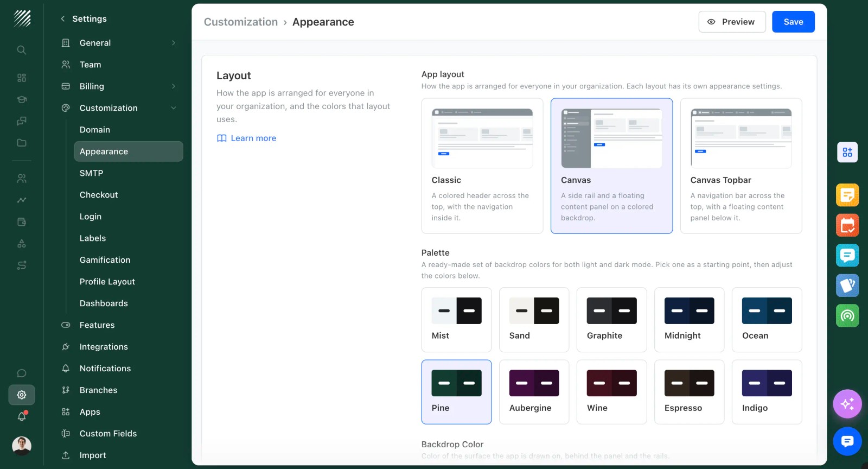868x469 pixels.
Task: Open the blue apps grid widget icon
Action: pyautogui.click(x=847, y=152)
